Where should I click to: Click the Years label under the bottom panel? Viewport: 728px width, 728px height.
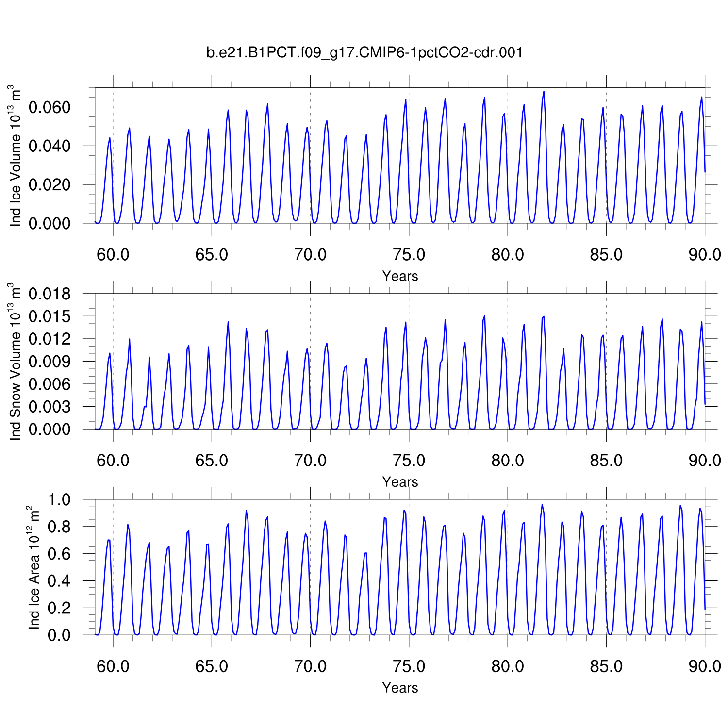[400, 688]
